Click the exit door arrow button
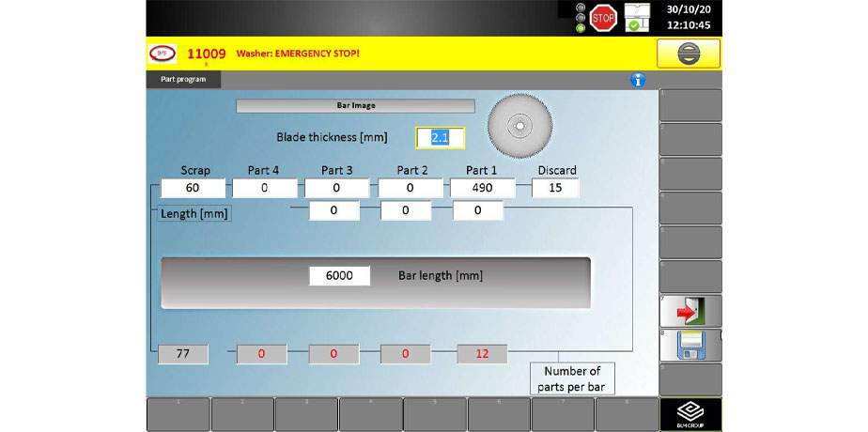 click(690, 311)
